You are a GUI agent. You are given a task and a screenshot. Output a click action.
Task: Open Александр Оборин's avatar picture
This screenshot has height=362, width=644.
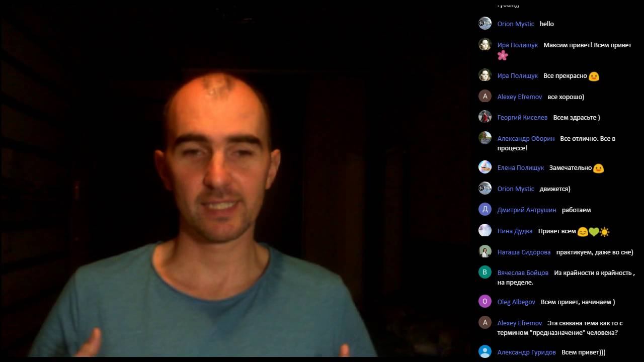tap(485, 138)
